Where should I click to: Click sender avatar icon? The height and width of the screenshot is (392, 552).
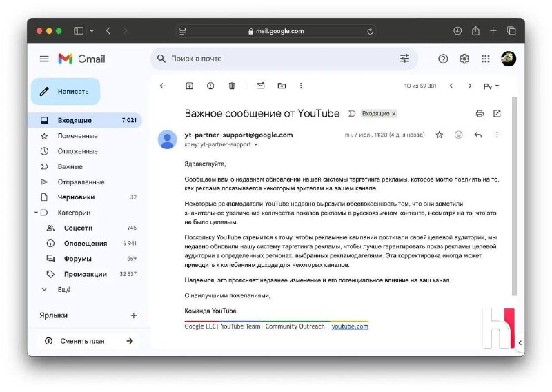(x=167, y=139)
